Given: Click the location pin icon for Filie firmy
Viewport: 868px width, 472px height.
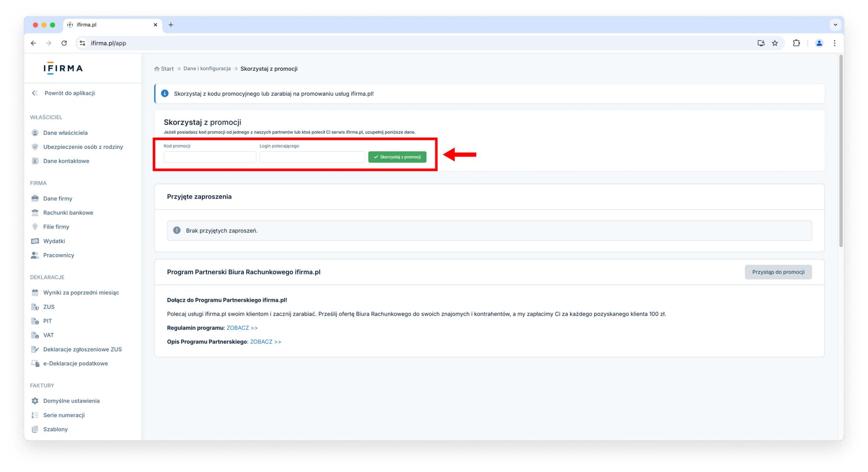Looking at the screenshot, I should (35, 227).
